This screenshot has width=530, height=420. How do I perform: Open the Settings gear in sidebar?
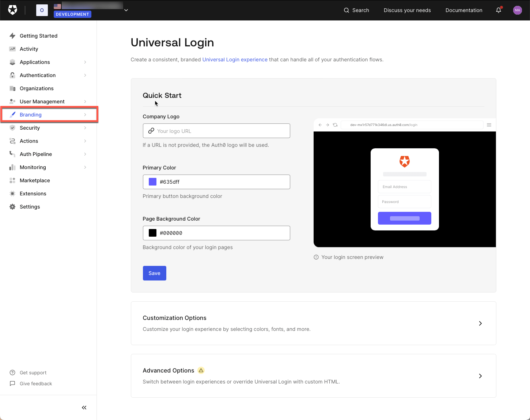click(12, 206)
